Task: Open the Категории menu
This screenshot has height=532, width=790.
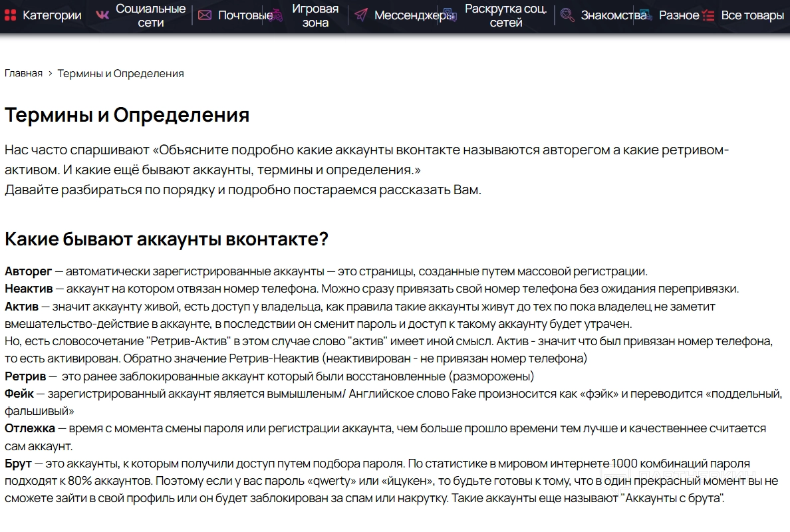Action: pyautogui.click(x=52, y=15)
